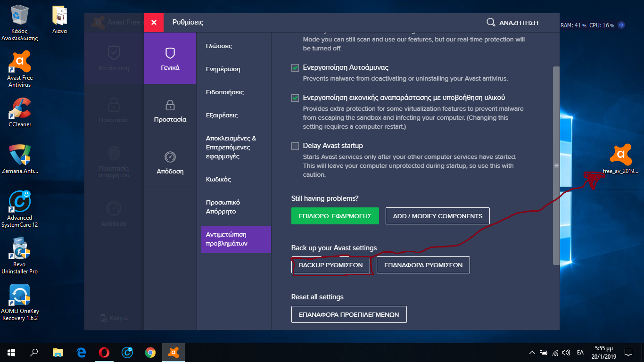Select the Γενικά settings tab

coord(170,58)
